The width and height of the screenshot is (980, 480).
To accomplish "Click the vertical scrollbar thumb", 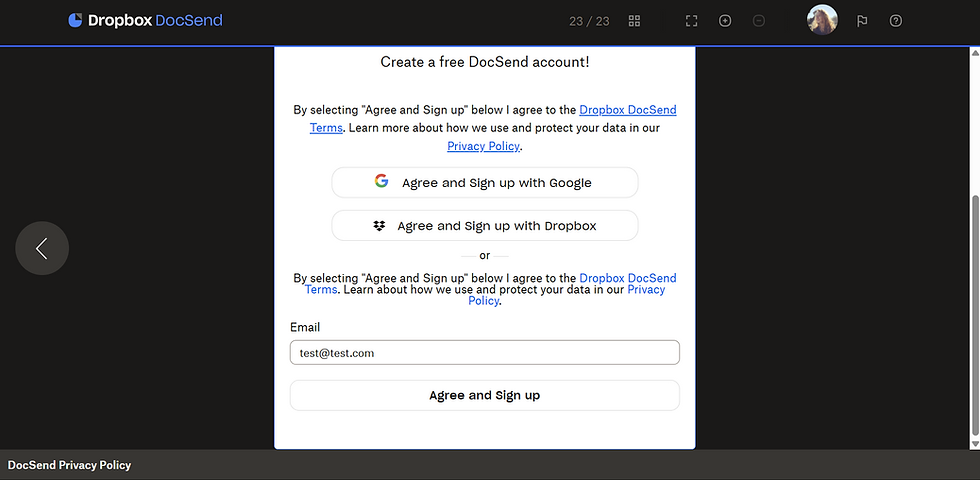I will pyautogui.click(x=974, y=316).
